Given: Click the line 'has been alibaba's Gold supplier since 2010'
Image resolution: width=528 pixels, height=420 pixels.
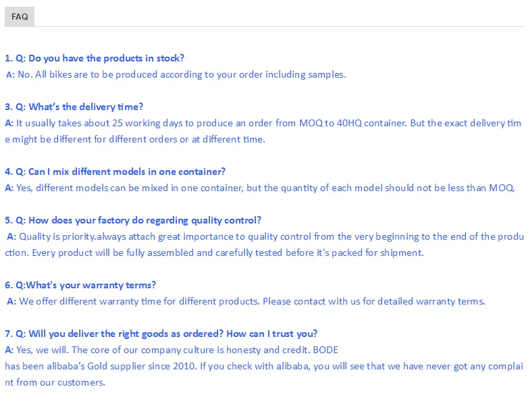Looking at the screenshot, I should tap(263, 366).
